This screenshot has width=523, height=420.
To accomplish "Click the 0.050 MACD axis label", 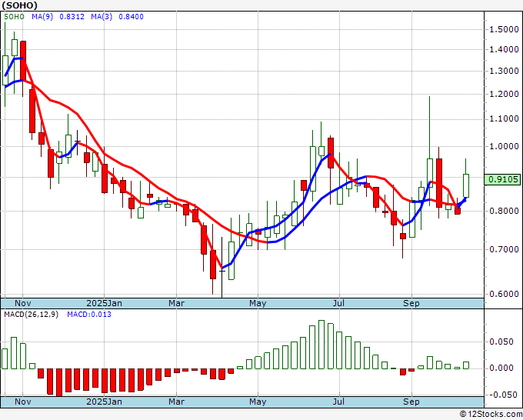I will coord(501,342).
